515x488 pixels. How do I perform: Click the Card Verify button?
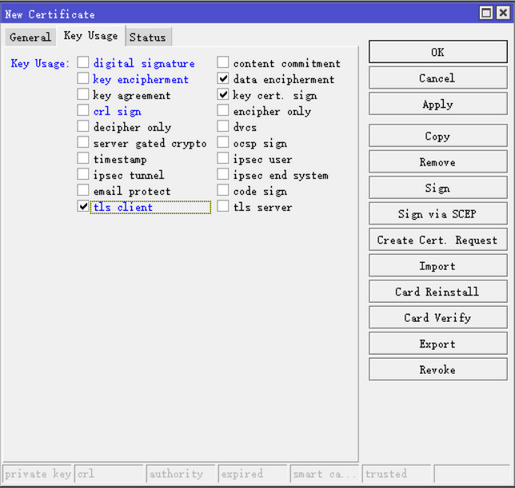pos(438,318)
